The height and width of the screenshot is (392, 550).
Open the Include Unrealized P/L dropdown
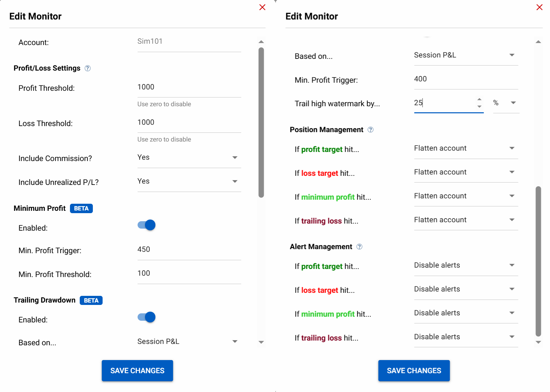189,181
